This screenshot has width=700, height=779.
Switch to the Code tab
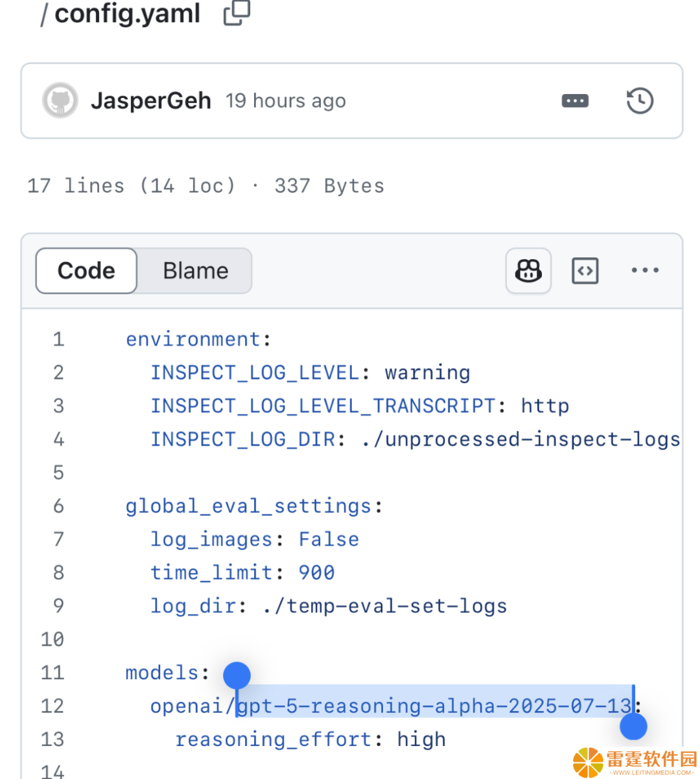click(86, 270)
